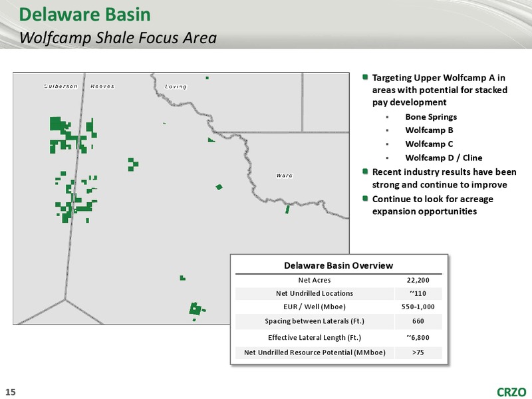Click the green bullet before 'Continue to look'
This screenshot has height=399, width=532.
pos(365,198)
